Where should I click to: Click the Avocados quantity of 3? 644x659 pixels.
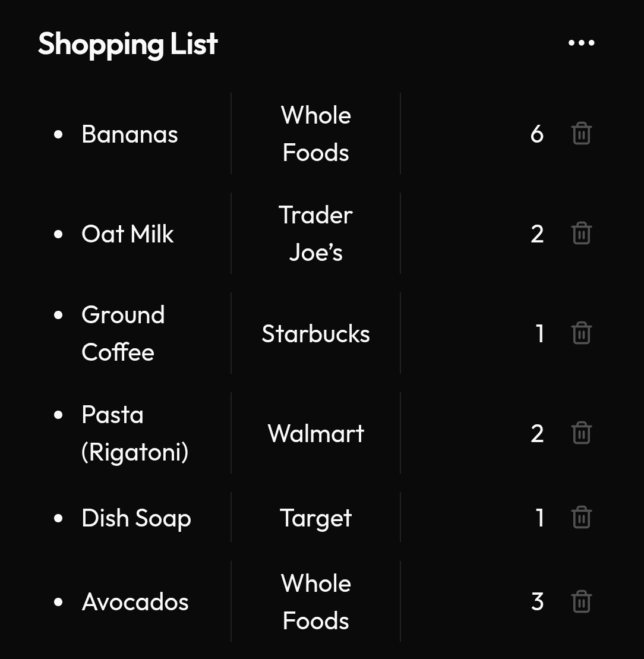(x=538, y=602)
